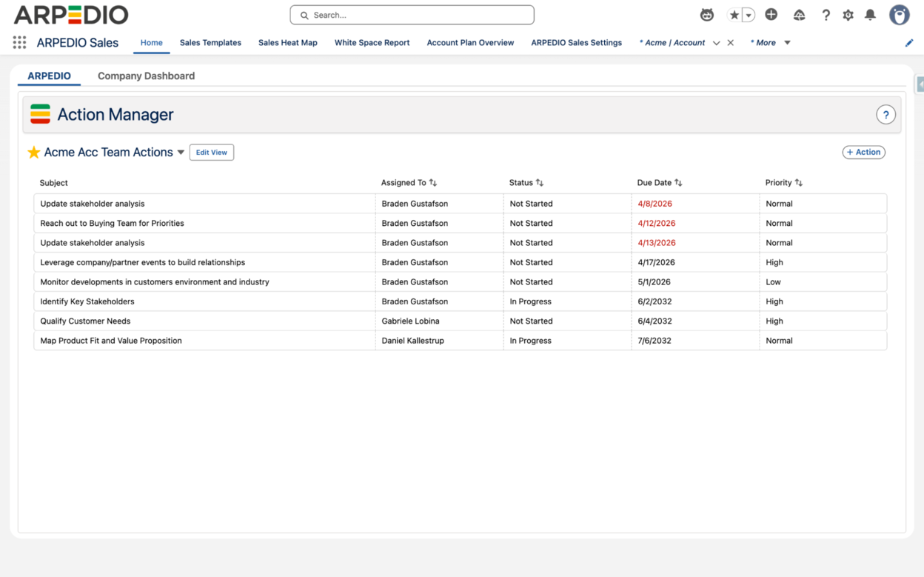Viewport: 924px width, 577px height.
Task: Open the Account Plan Overview tab
Action: [x=470, y=43]
